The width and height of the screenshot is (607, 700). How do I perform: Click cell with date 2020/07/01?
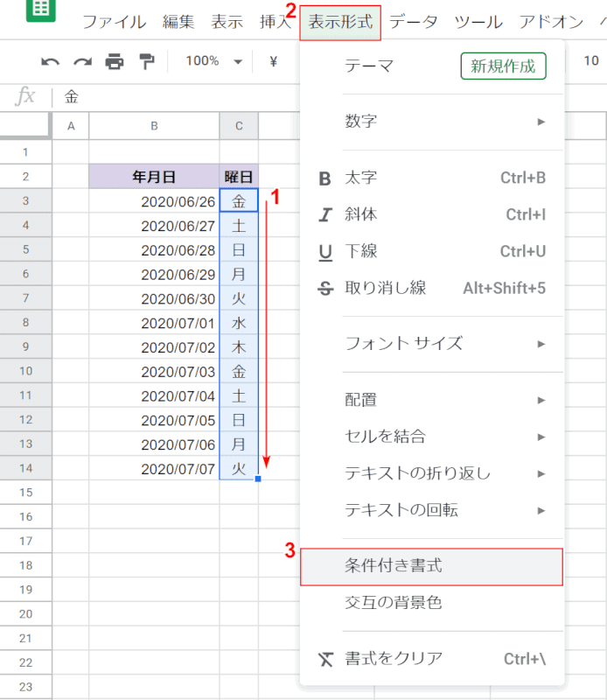tap(154, 323)
